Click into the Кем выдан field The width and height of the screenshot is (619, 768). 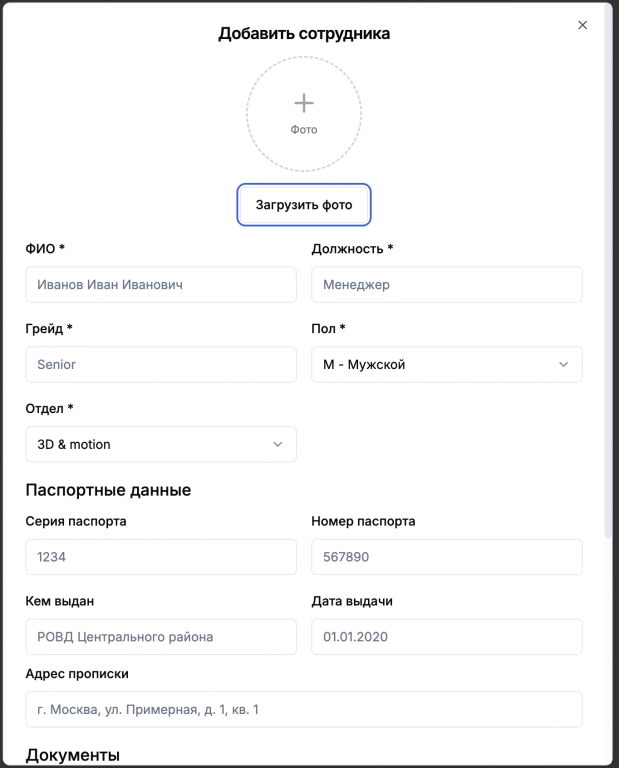pos(161,637)
